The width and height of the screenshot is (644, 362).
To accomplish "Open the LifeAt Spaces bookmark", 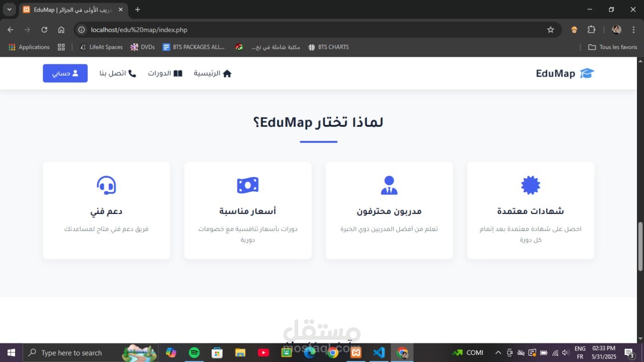I will 101,47.
